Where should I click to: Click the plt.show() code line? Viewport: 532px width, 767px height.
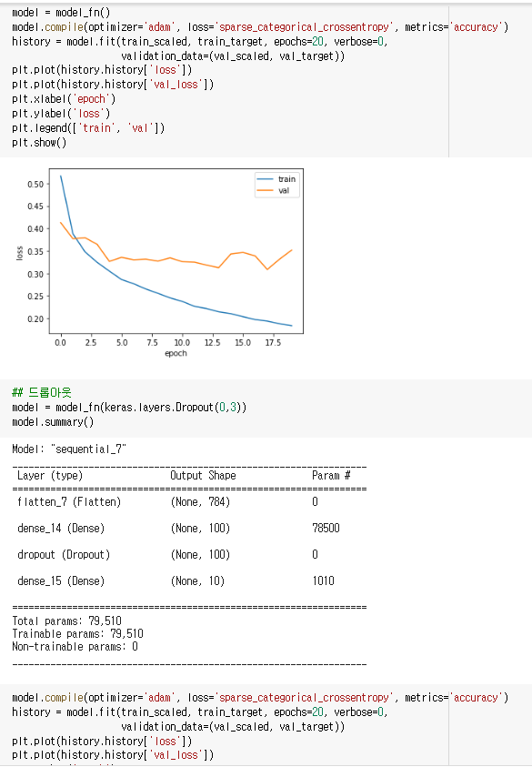39,143
